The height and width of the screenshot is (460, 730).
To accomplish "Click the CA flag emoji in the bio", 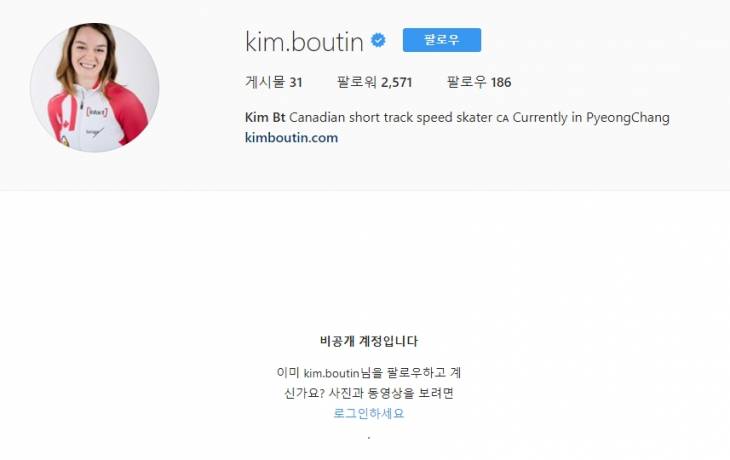I will [x=502, y=118].
